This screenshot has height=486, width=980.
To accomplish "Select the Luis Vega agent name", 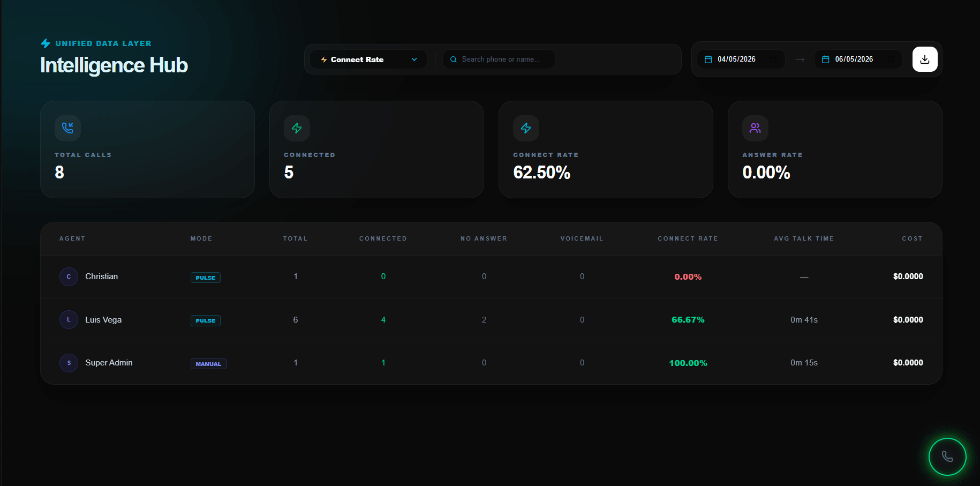I will click(103, 320).
